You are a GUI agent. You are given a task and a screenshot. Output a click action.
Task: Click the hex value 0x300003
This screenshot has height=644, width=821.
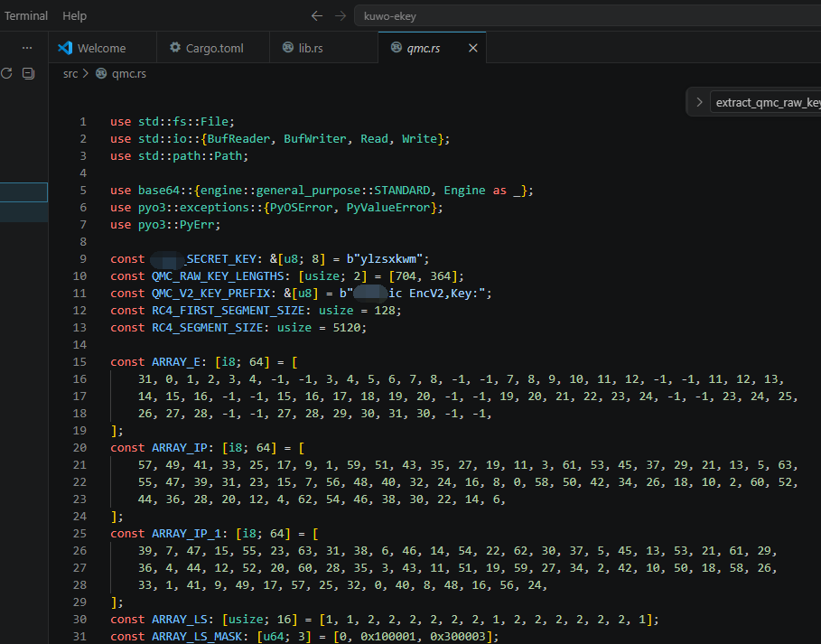click(458, 637)
